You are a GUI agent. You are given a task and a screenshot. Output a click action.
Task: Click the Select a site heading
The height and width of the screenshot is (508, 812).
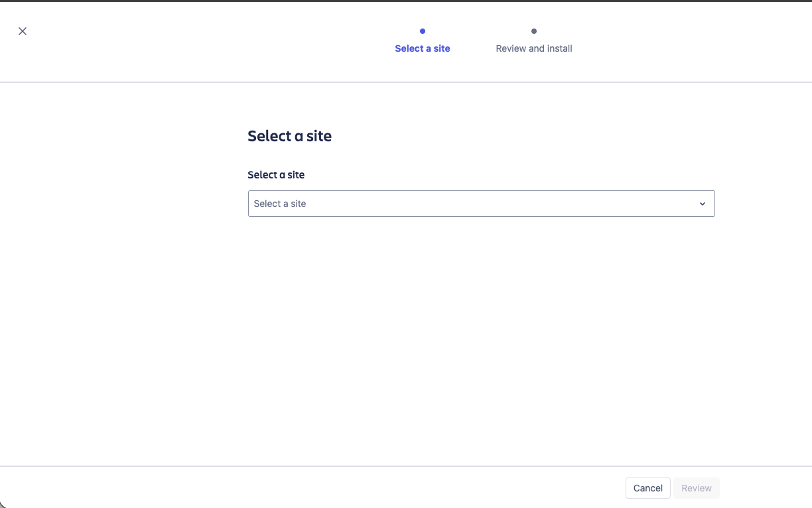pyautogui.click(x=289, y=136)
